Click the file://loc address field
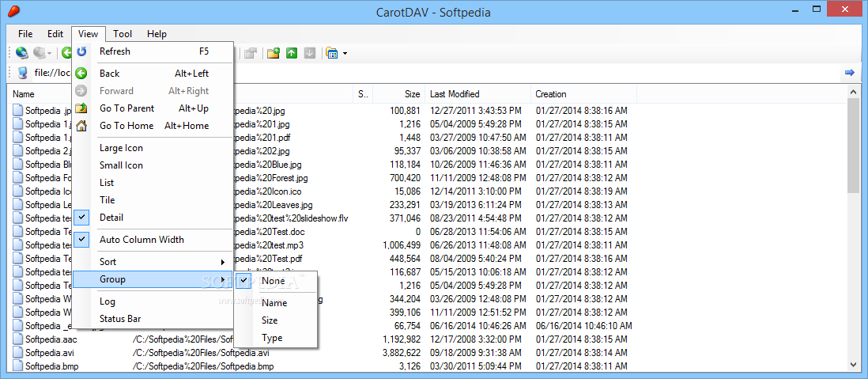This screenshot has height=379, width=868. coord(53,73)
